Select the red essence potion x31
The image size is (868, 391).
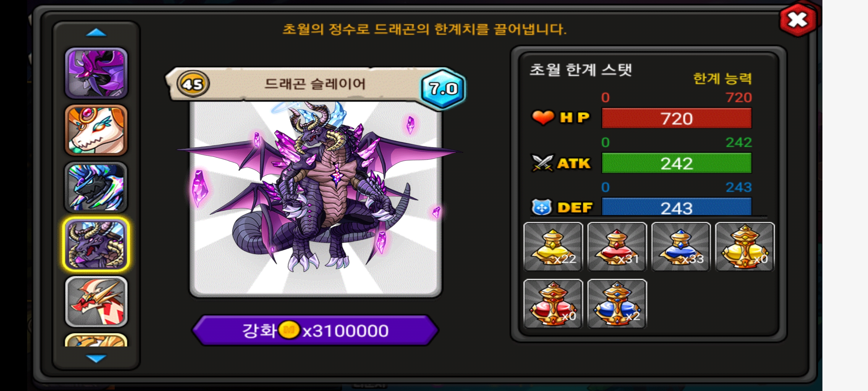pyautogui.click(x=617, y=247)
